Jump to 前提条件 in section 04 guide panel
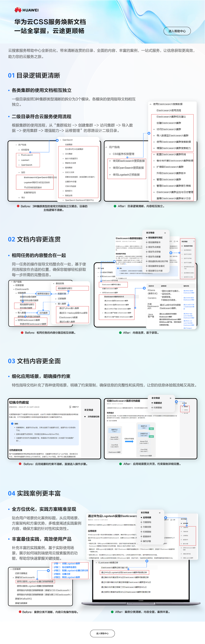 tap(147, 537)
